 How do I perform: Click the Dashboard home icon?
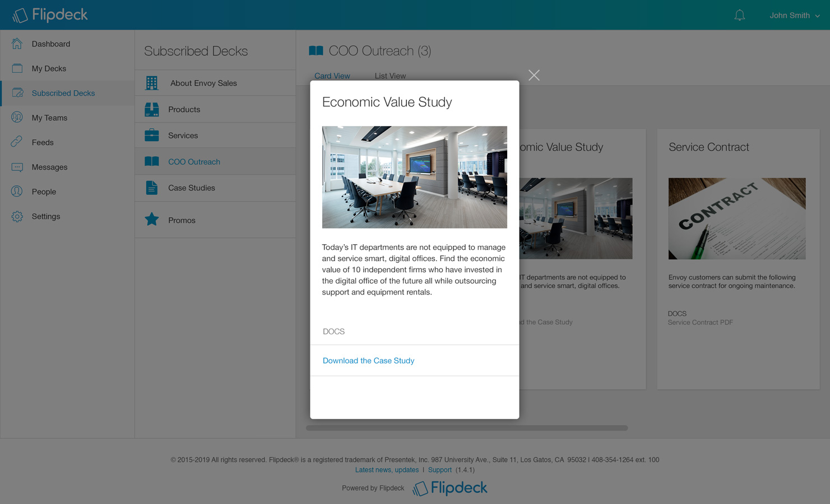[17, 44]
